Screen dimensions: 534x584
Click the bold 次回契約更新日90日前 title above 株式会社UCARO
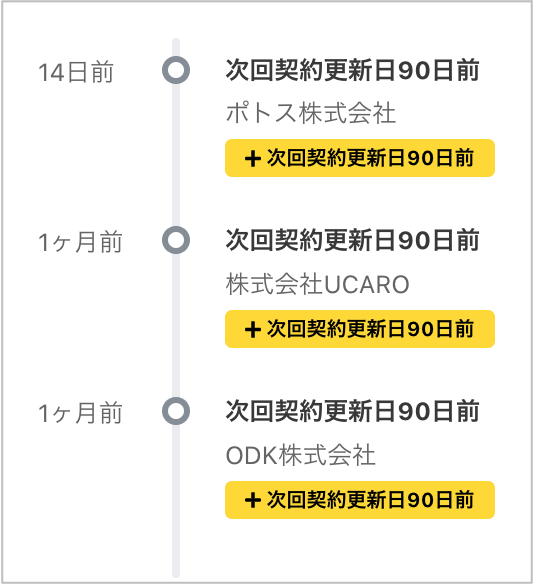352,240
